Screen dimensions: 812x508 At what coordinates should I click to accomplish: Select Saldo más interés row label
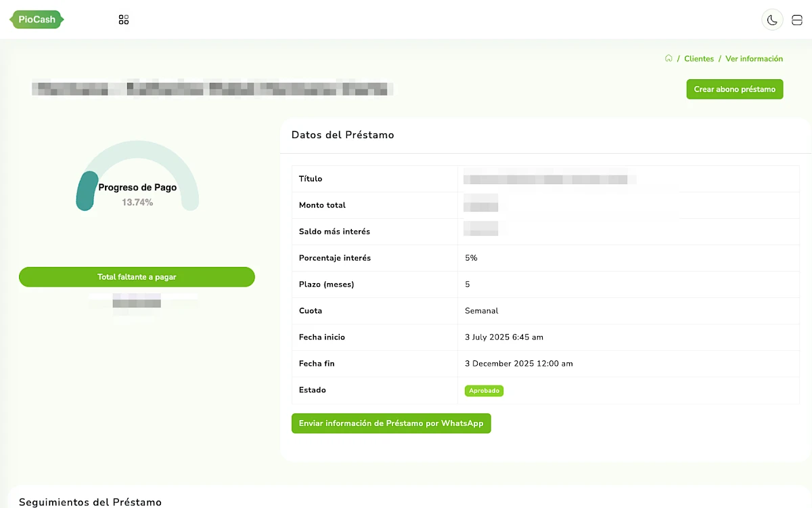point(334,232)
